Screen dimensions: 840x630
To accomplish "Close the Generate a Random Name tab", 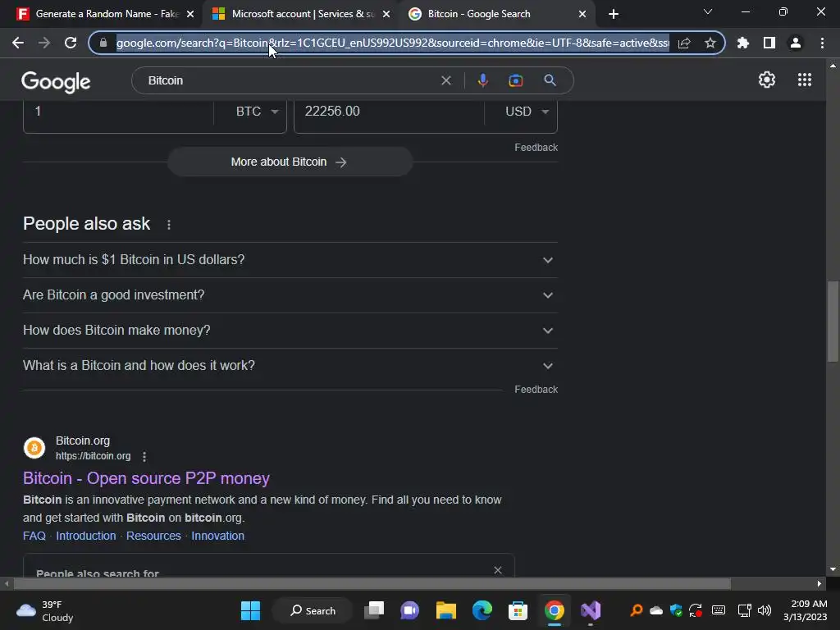I will tap(190, 15).
